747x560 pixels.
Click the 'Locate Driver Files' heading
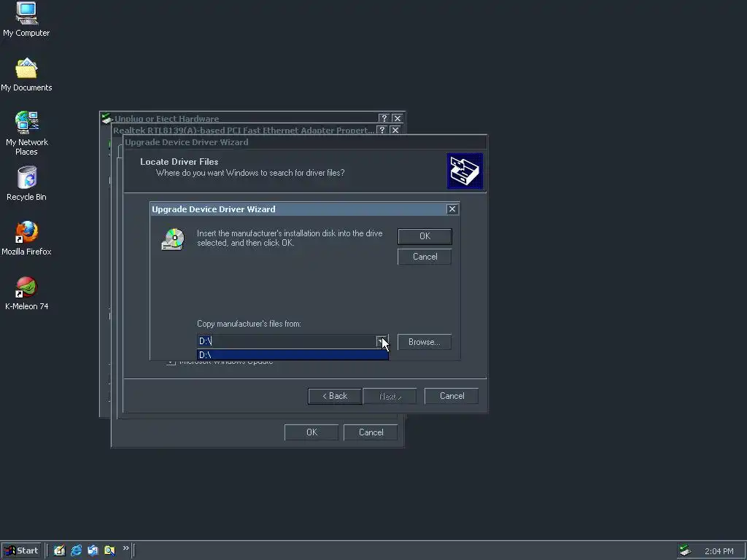[179, 162]
